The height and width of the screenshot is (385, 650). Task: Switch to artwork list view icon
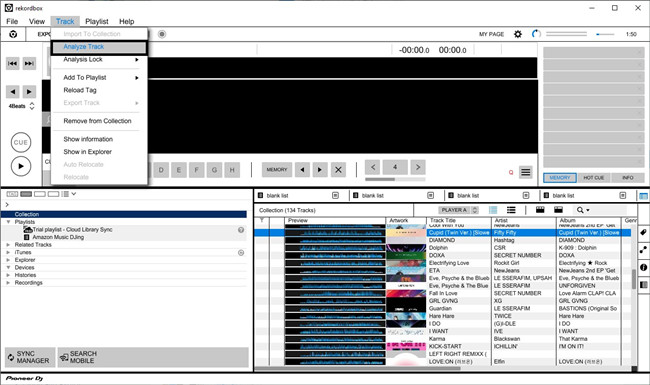pos(493,210)
